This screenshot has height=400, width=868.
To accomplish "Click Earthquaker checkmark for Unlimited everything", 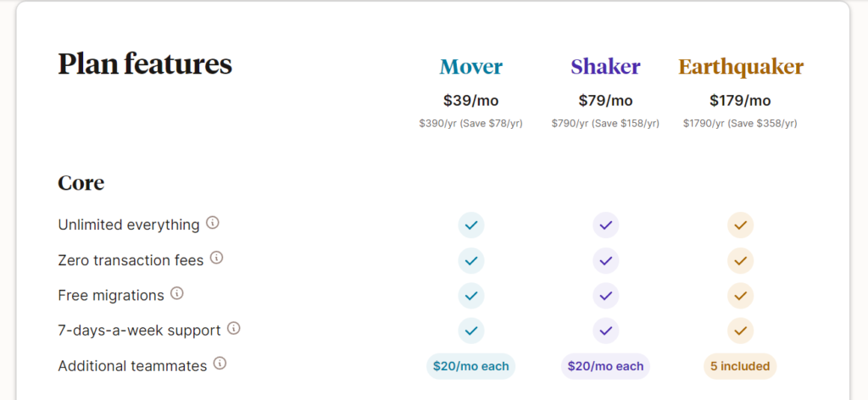I will tap(740, 225).
